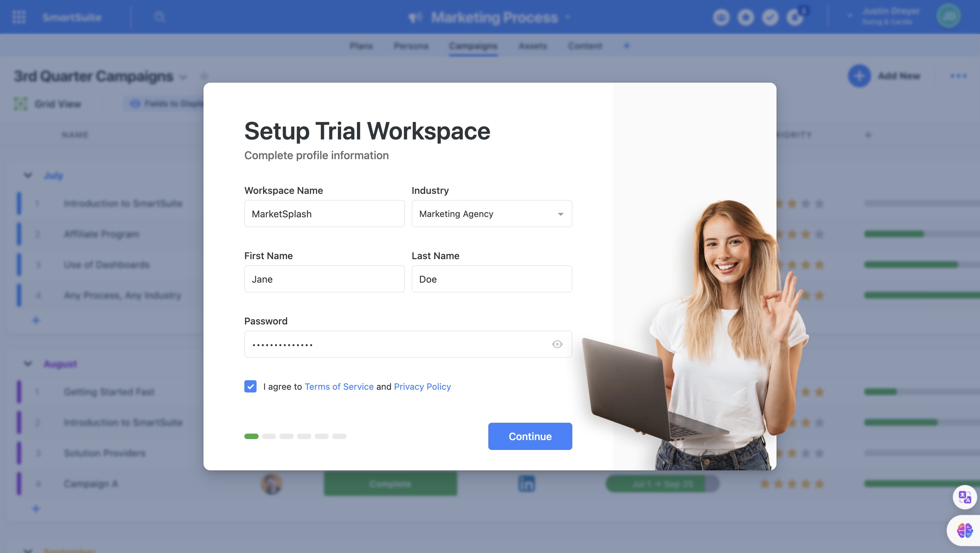
Task: Collapse the July group chevron
Action: coord(28,175)
